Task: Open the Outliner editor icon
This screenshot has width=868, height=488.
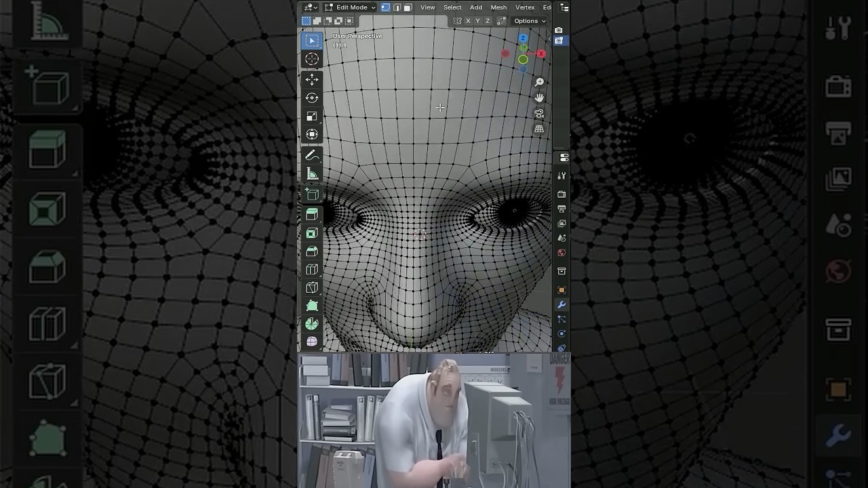Action: click(x=564, y=7)
